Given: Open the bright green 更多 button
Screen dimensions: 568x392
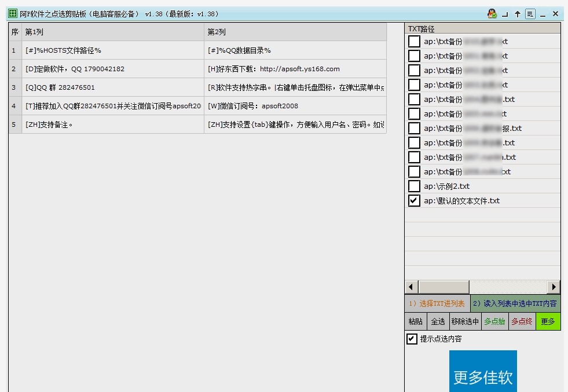Looking at the screenshot, I should coord(548,321).
